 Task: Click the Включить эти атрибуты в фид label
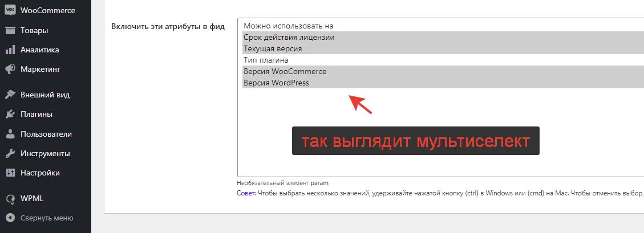point(168,26)
